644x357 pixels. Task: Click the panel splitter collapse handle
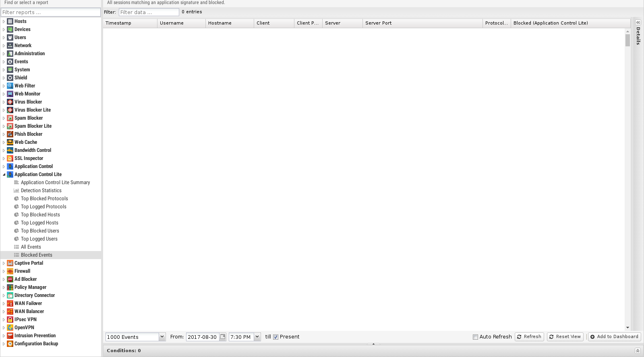(373, 344)
